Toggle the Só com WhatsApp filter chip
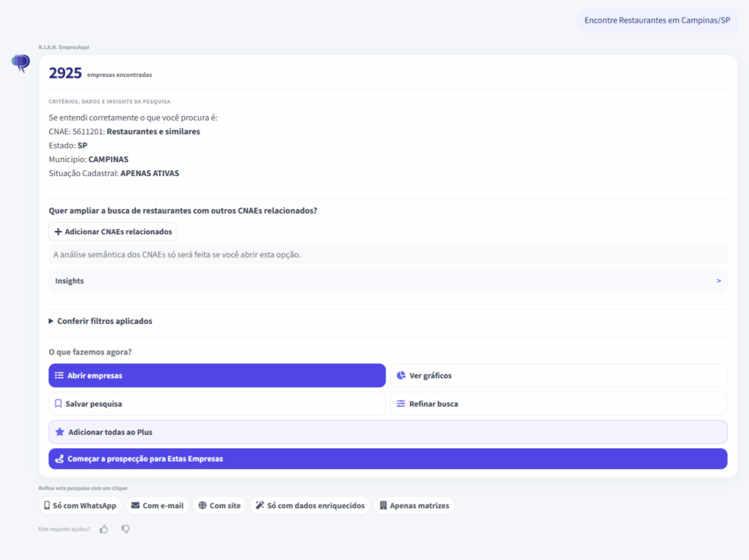This screenshot has width=749, height=560. pos(80,506)
